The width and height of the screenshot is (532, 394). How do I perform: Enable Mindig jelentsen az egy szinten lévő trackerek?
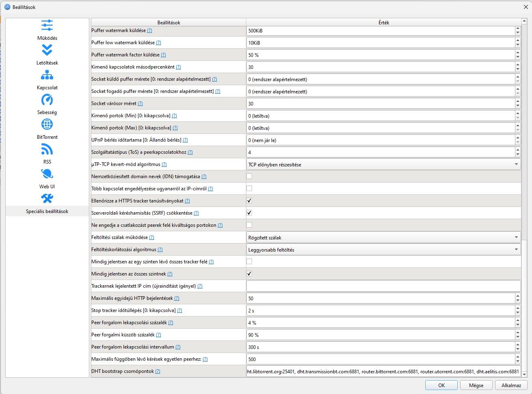(249, 261)
